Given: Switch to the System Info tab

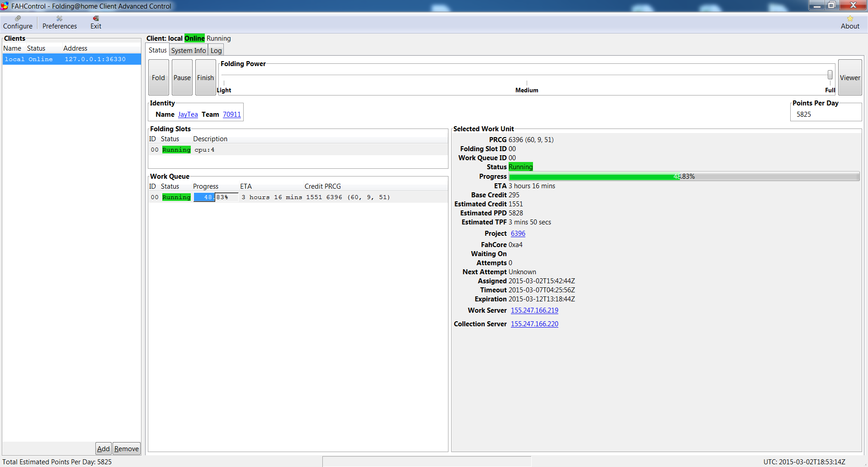Looking at the screenshot, I should [x=189, y=50].
